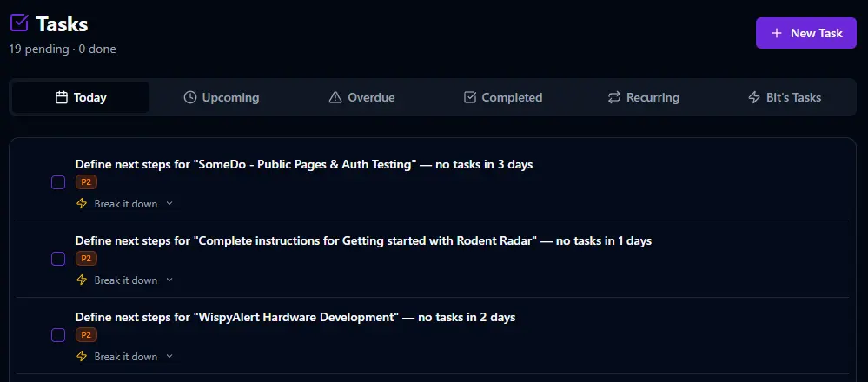Click Break it down under Rodent Radar task
868x382 pixels.
tap(126, 280)
